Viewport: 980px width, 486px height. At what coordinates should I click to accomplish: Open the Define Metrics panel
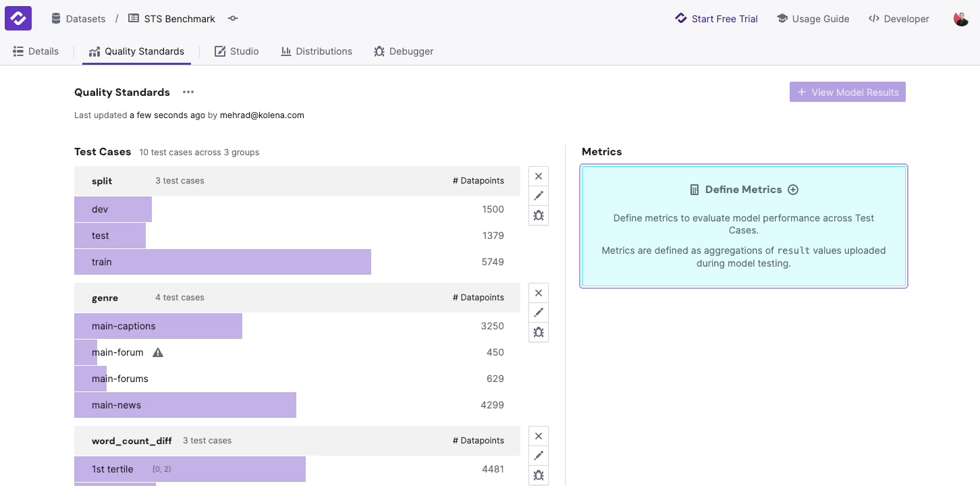743,190
